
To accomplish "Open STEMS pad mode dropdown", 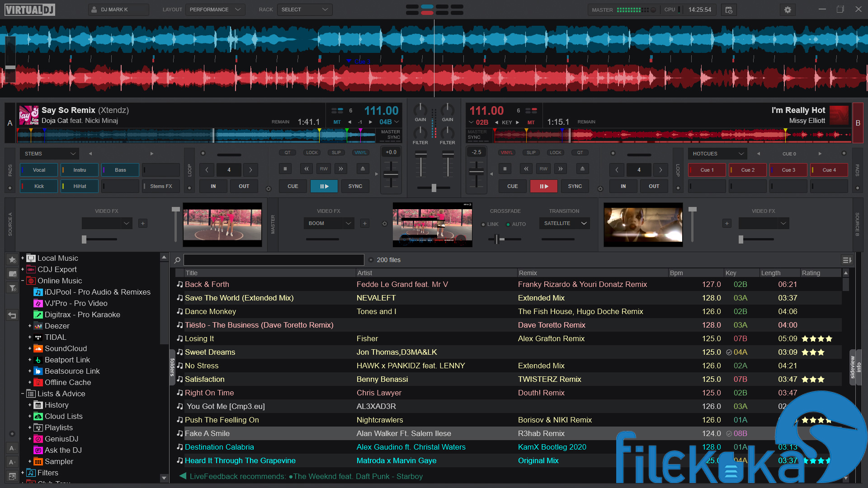I will click(50, 154).
